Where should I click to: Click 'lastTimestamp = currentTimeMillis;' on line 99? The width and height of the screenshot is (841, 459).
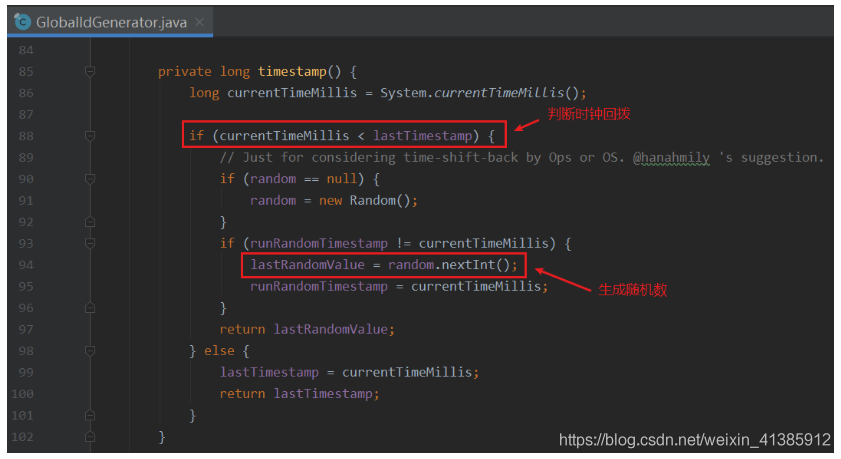pos(349,372)
